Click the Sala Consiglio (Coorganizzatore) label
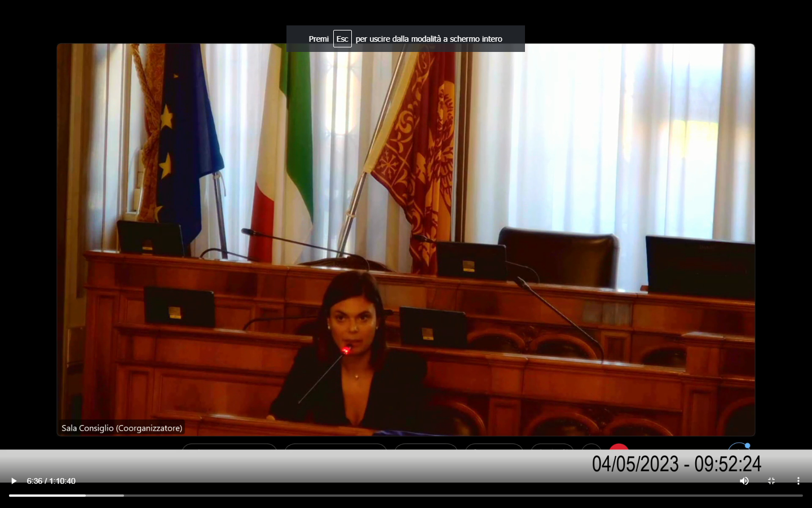Screen dimensions: 812x508 (x=122, y=428)
